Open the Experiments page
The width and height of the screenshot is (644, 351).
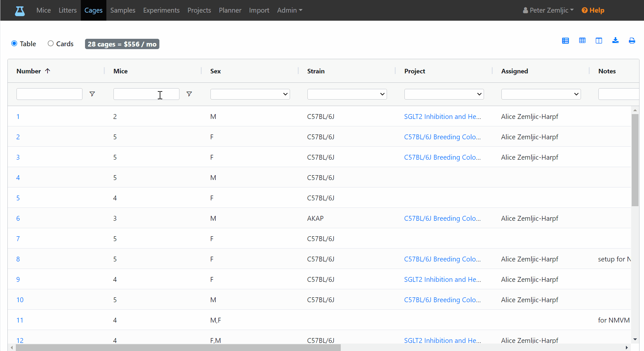161,10
